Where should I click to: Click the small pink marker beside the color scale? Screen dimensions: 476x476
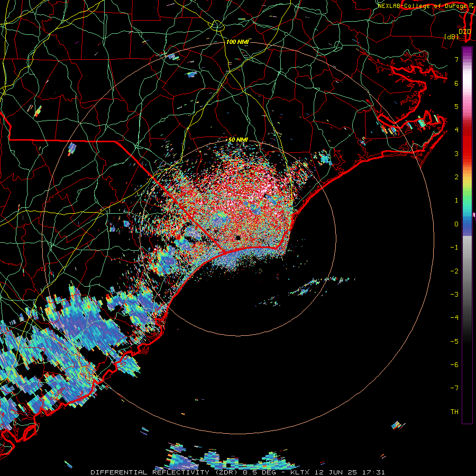[x=474, y=215]
